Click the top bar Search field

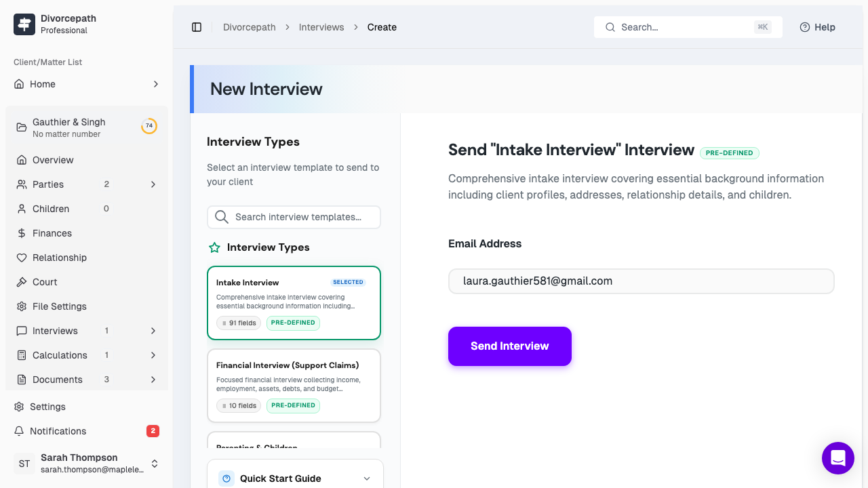coord(688,27)
